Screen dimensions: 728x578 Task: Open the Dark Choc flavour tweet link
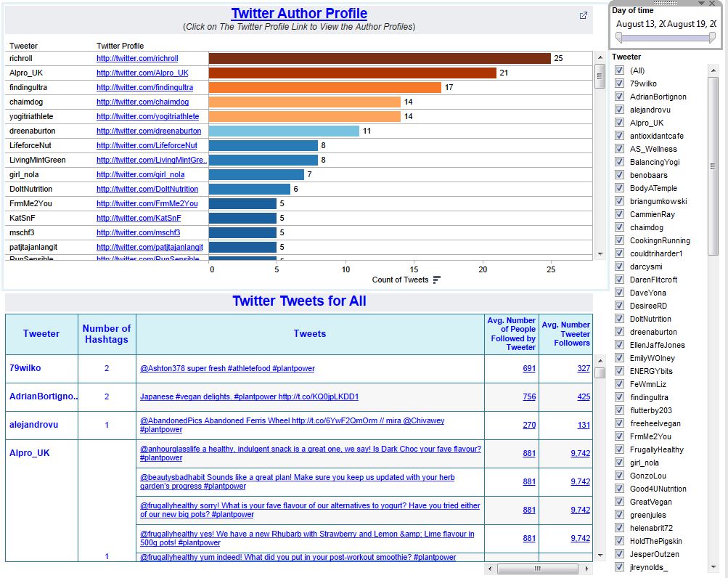pyautogui.click(x=310, y=454)
